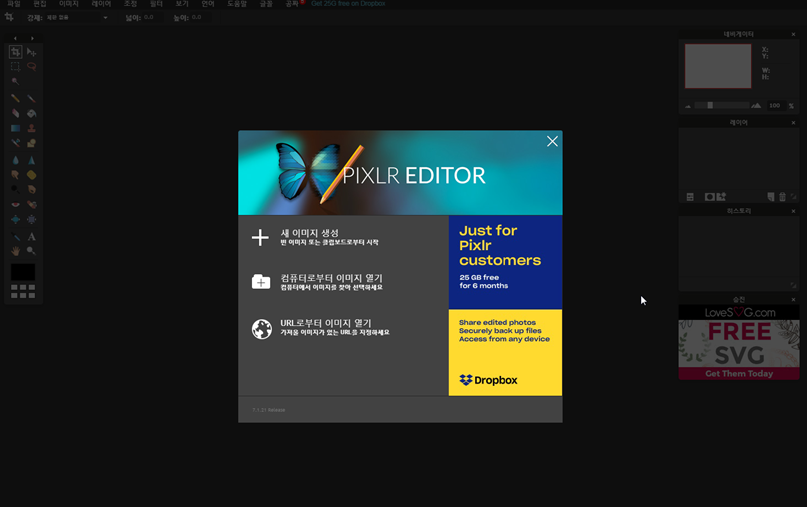Click the Dropbox logo in the ad

[x=488, y=380]
